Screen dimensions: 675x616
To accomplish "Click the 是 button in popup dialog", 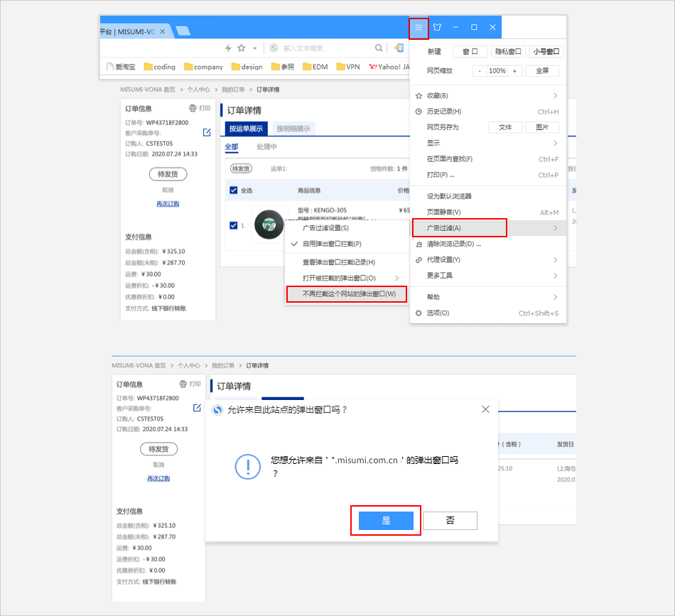I will [386, 521].
